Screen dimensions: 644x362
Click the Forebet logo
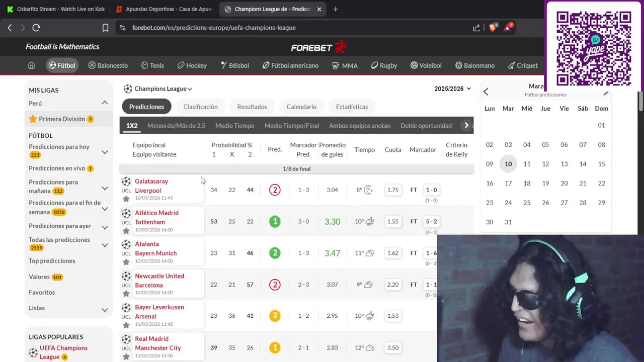click(318, 47)
